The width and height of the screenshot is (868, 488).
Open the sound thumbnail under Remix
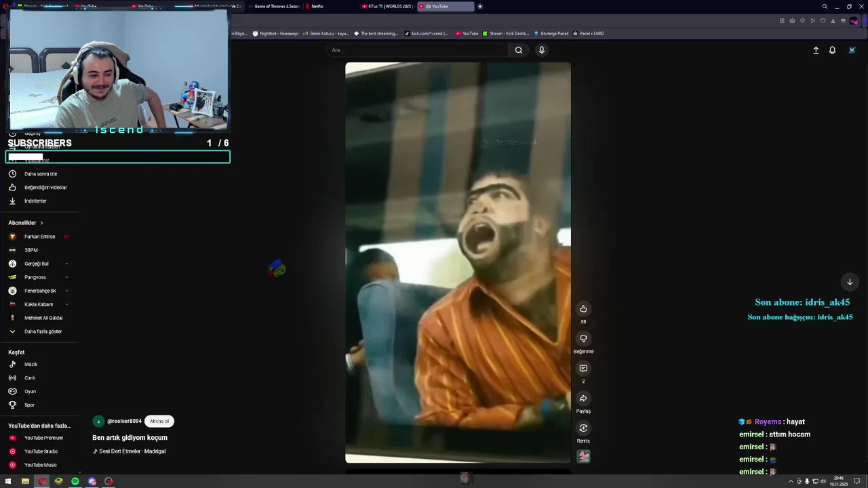(583, 456)
